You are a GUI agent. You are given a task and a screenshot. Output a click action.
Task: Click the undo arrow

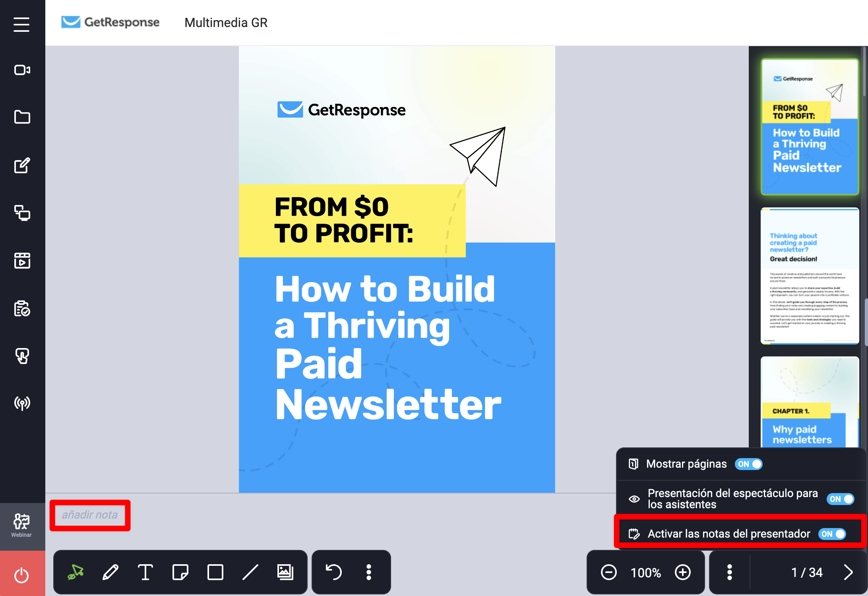pyautogui.click(x=333, y=572)
